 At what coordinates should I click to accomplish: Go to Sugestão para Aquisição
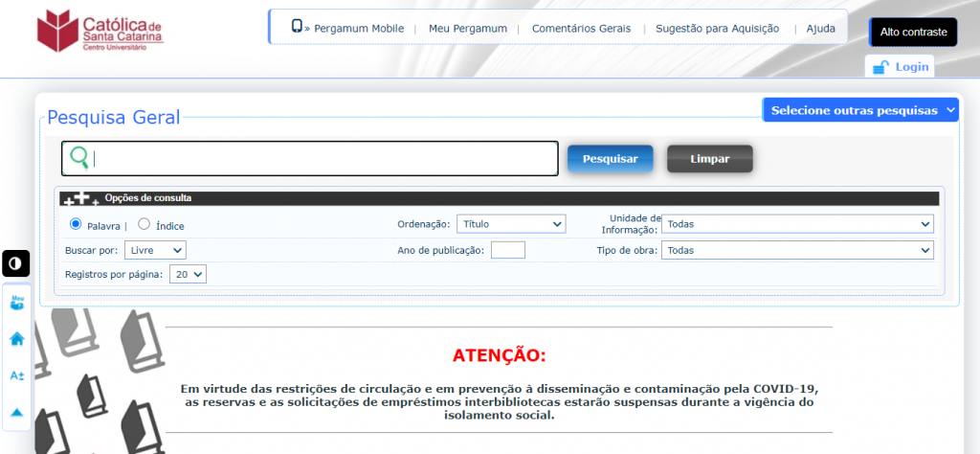[717, 29]
